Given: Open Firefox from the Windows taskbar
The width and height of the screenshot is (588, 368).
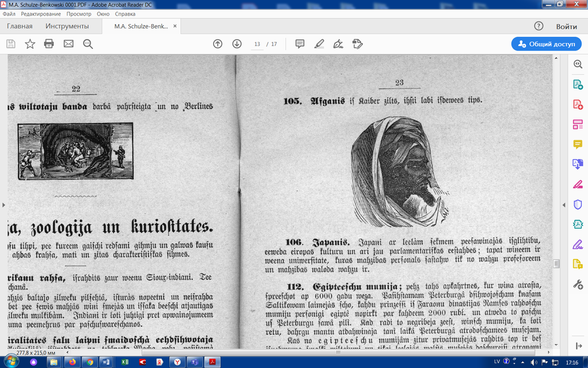Looking at the screenshot, I should click(72, 362).
